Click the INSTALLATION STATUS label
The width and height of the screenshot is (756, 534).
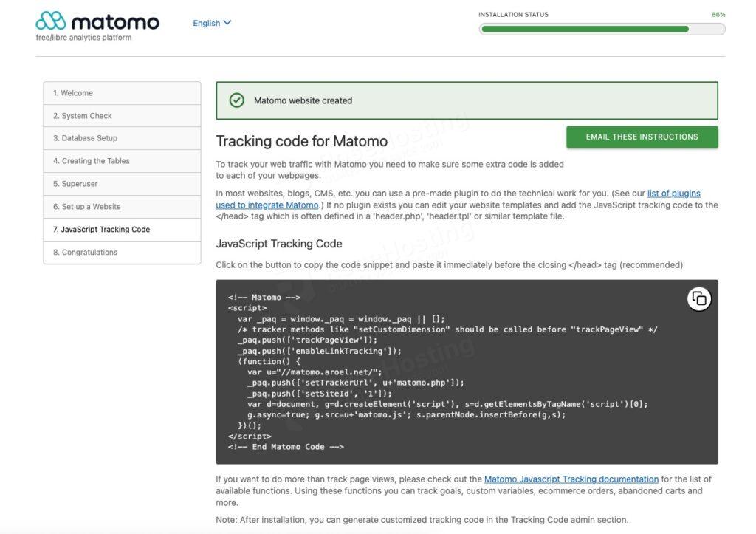point(513,15)
